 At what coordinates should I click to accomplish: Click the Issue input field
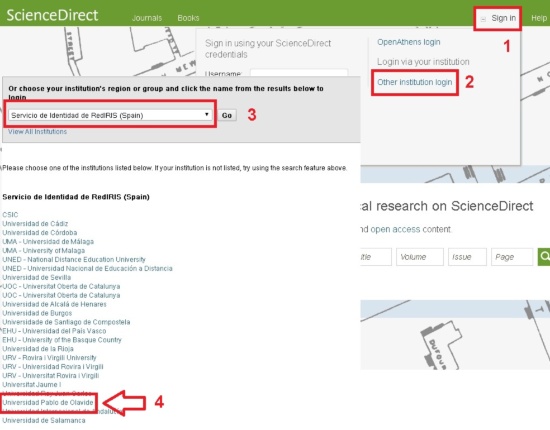pyautogui.click(x=467, y=257)
